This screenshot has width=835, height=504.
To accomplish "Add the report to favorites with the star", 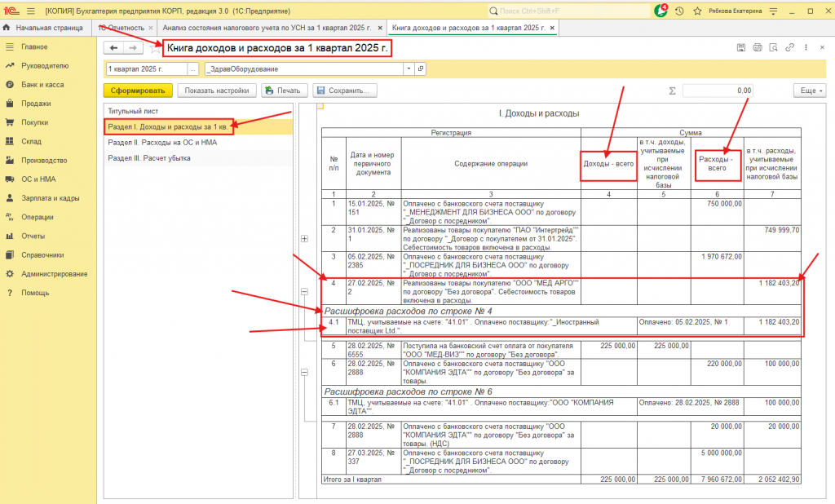I will click(155, 49).
